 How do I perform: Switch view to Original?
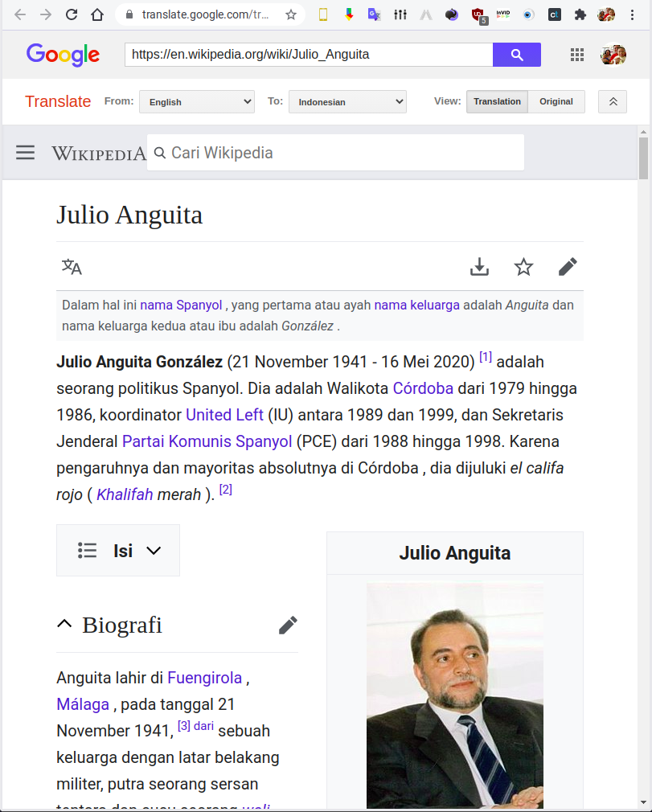(x=556, y=101)
